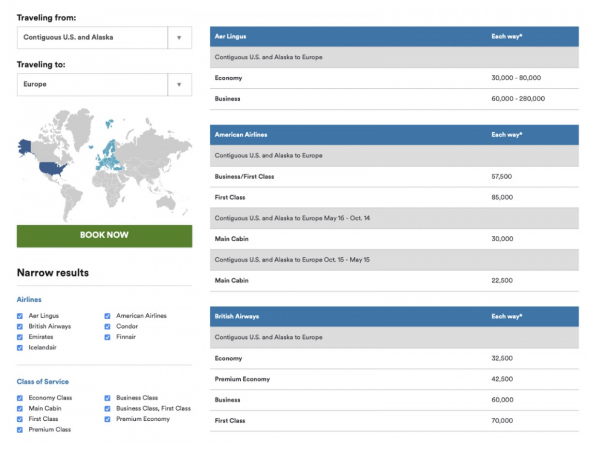Uncheck the Emirates airline filter
The image size is (600, 452).
tap(20, 337)
